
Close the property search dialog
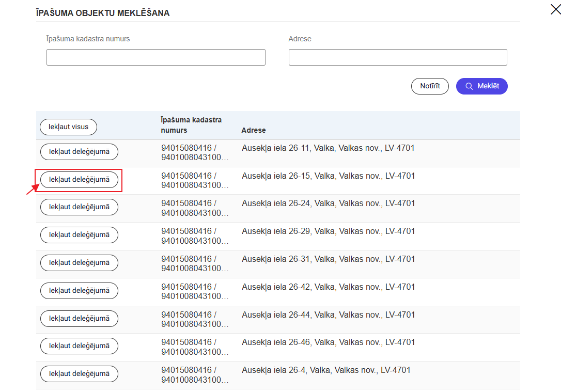point(555,9)
